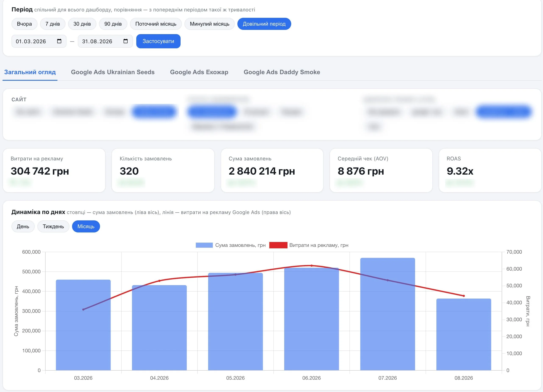The image size is (543, 392).
Task: Click the 08.2026 chart bar
Action: [x=464, y=334]
